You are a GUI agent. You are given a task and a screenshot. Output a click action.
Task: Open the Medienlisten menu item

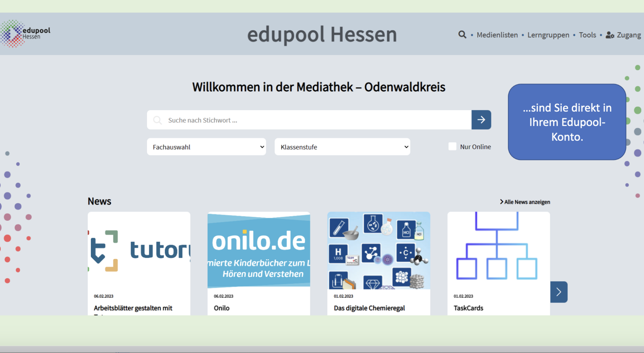click(x=497, y=35)
